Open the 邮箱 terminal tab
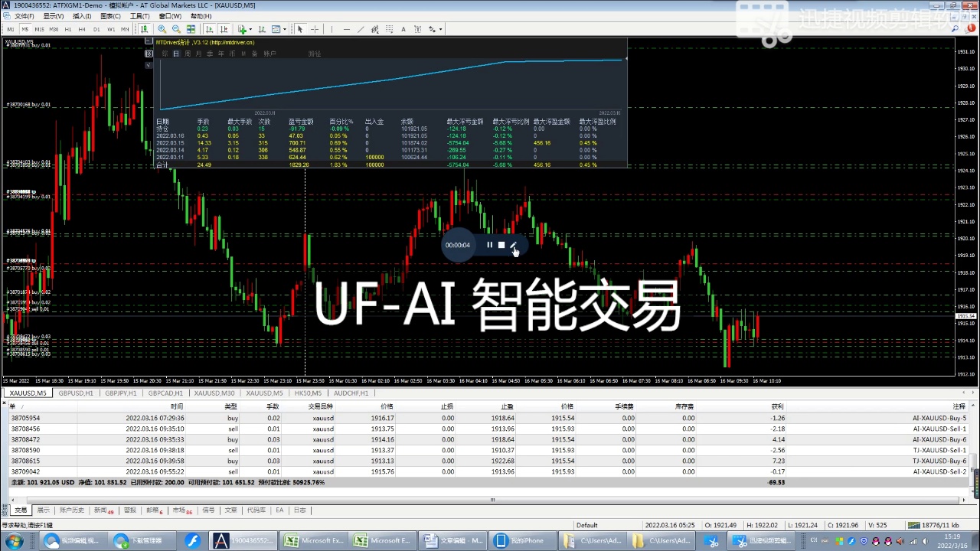This screenshot has width=980, height=551. [x=154, y=510]
